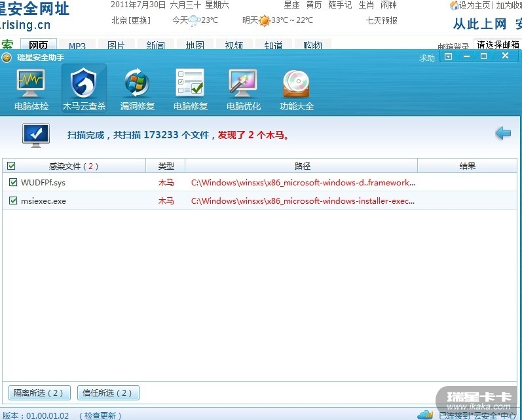522x420 pixels.
Task: Switch to the 视频 search tab
Action: (x=234, y=45)
